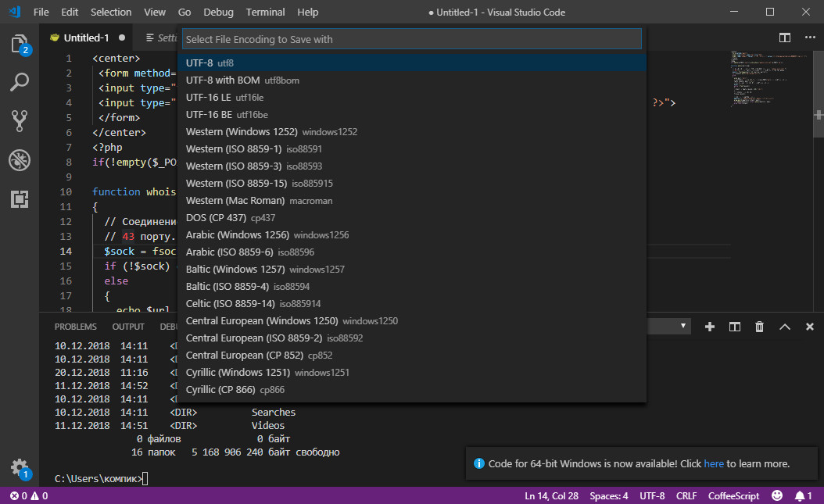The height and width of the screenshot is (504, 824).
Task: Select Western (ISO 8859-1) encoding
Action: [x=412, y=149]
